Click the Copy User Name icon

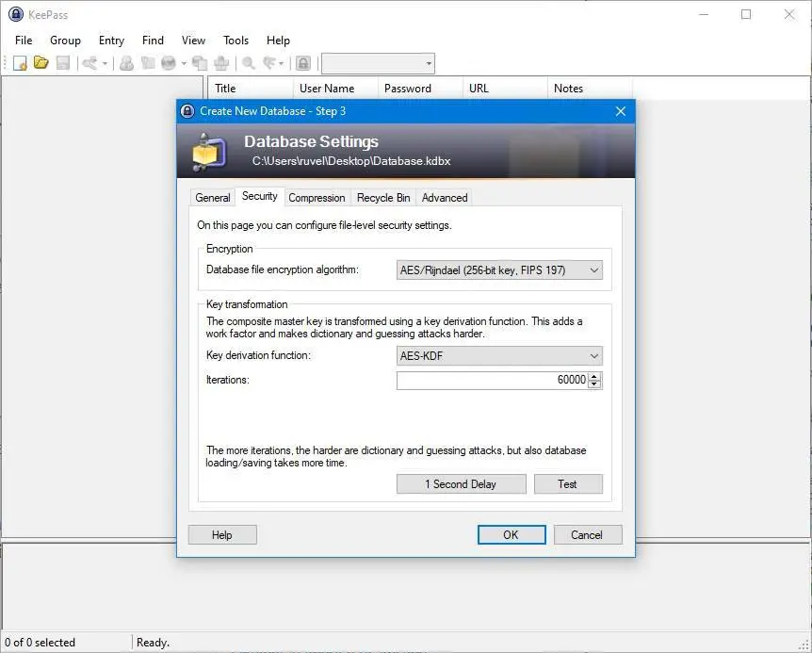(x=126, y=63)
